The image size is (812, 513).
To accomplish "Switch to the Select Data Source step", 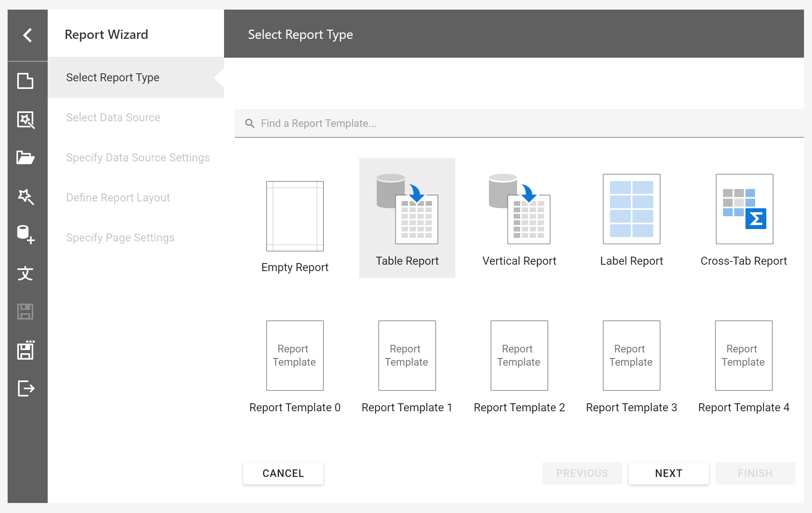I will click(x=113, y=117).
